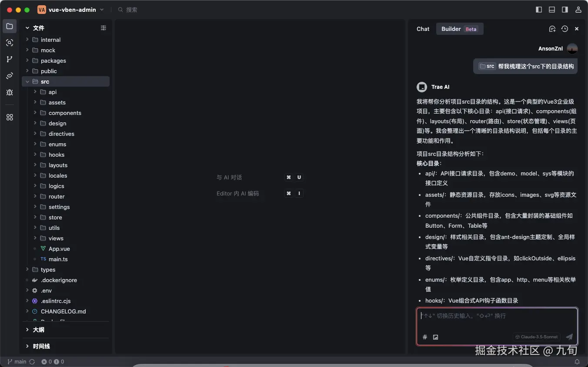The width and height of the screenshot is (588, 367).
Task: Open the router folder
Action: tap(66, 196)
